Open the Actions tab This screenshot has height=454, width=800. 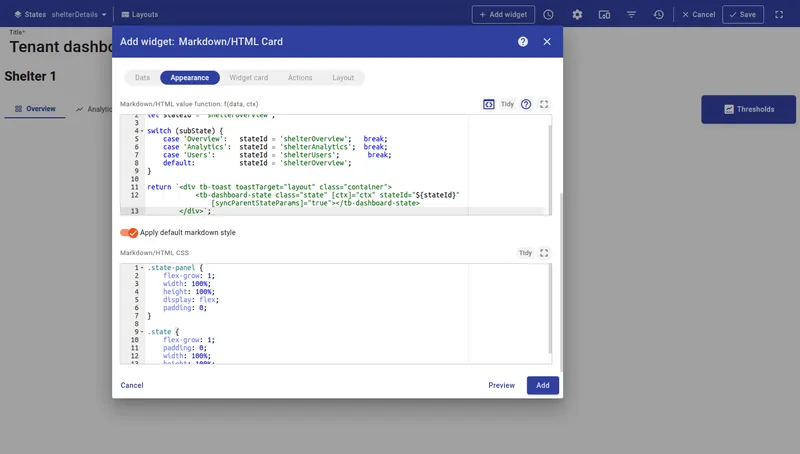coord(300,78)
